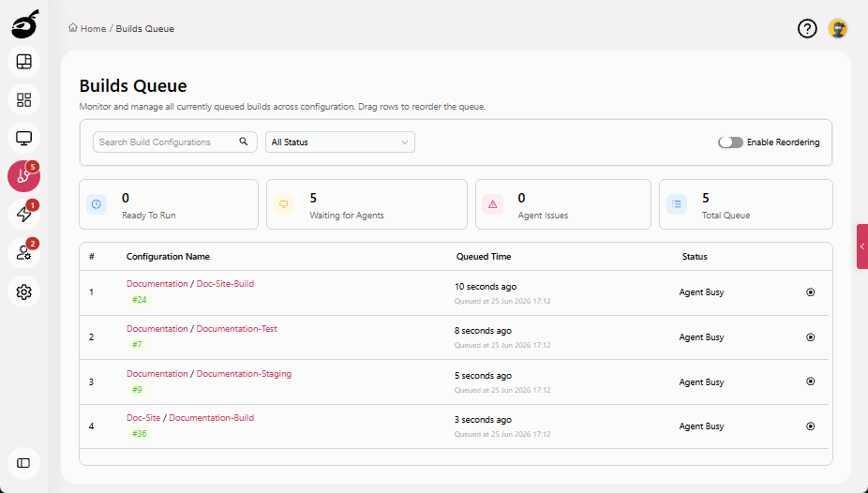Image resolution: width=868 pixels, height=493 pixels.
Task: Click the action icon for Documentation-Staging row
Action: (811, 381)
